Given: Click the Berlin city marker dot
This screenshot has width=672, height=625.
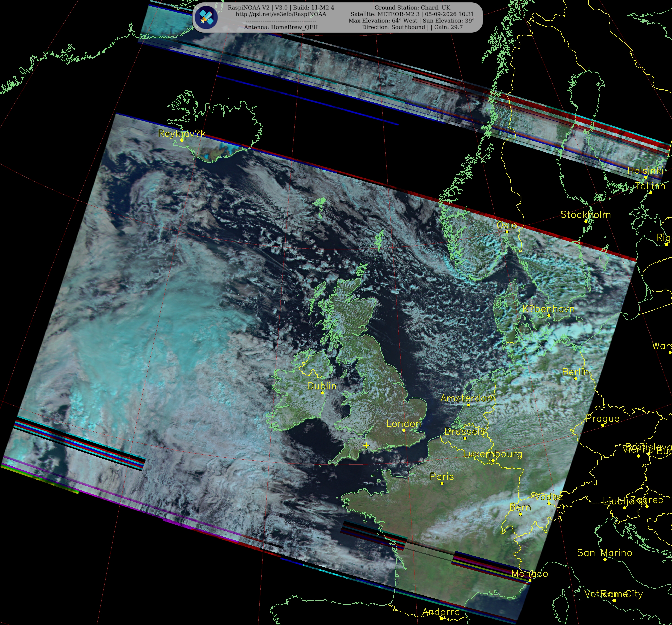Looking at the screenshot, I should [576, 379].
